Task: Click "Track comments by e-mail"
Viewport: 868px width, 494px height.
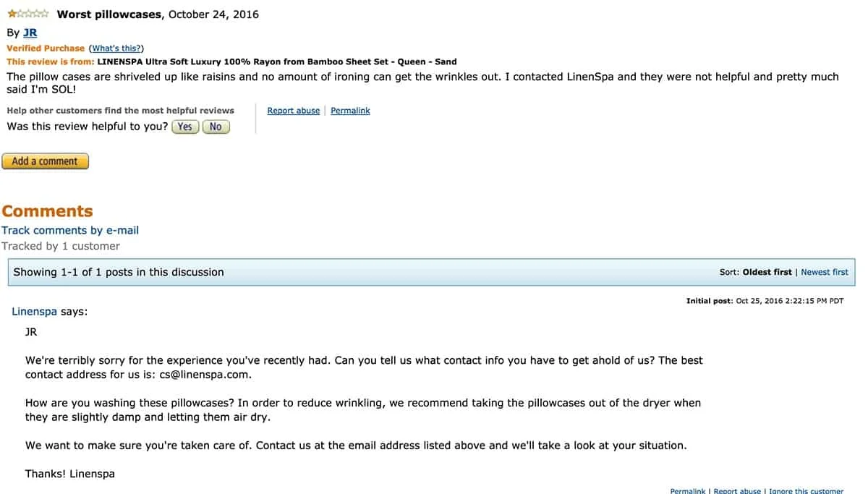Action: [x=70, y=230]
